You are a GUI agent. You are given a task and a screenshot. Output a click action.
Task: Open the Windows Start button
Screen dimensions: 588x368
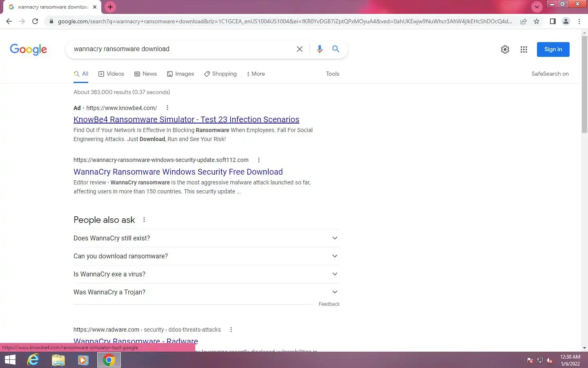pos(10,360)
